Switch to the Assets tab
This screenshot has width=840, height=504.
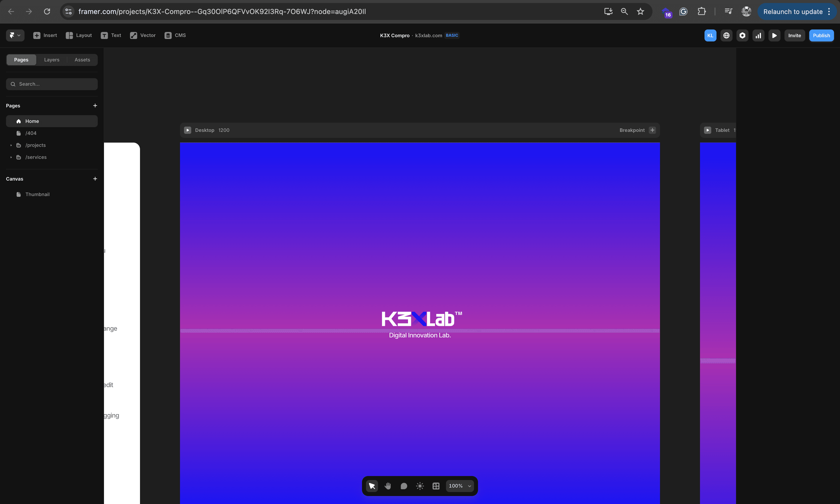82,60
